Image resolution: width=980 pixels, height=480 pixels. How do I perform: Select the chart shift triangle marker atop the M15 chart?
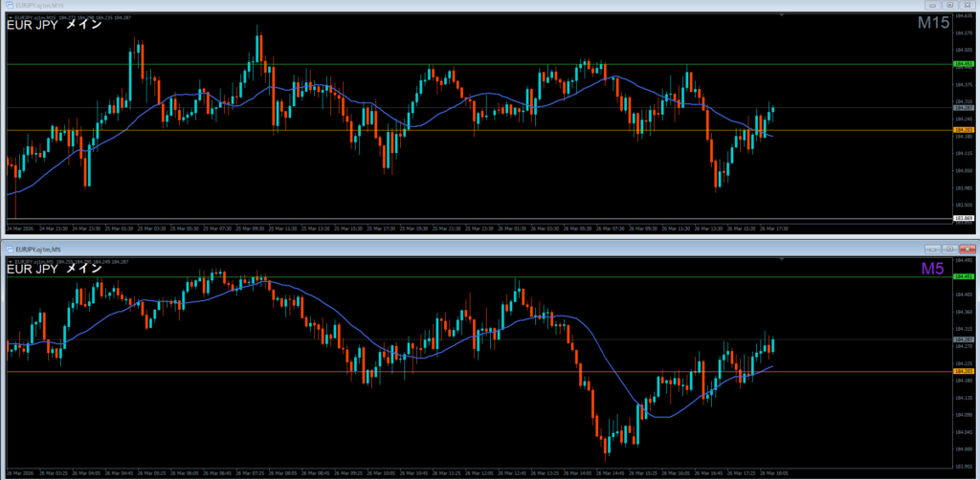point(782,14)
